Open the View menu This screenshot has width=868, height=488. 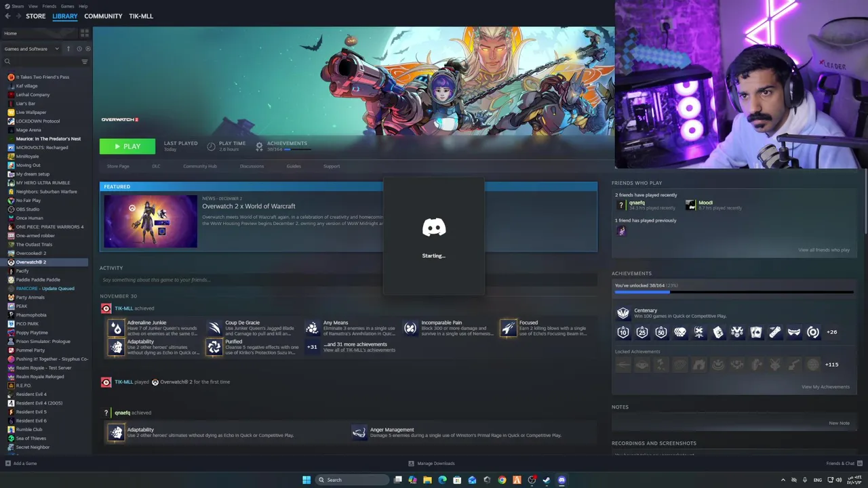pyautogui.click(x=33, y=6)
